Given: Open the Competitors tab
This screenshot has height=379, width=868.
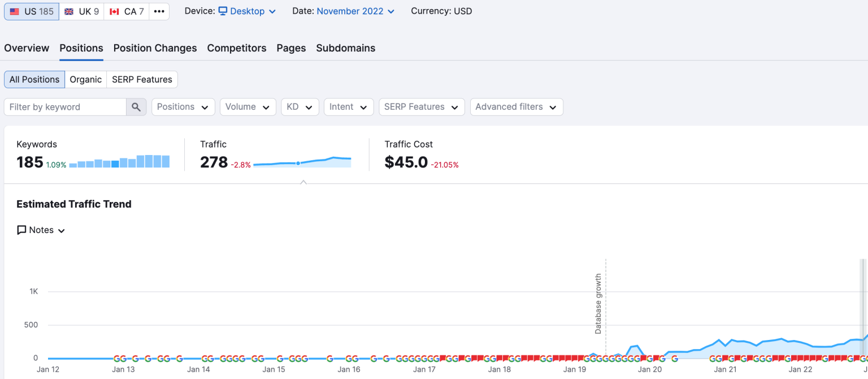Looking at the screenshot, I should click(237, 48).
